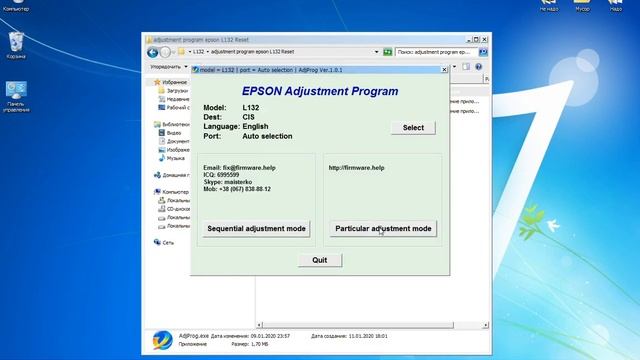Click the http://firmware.help text
The width and height of the screenshot is (640, 360).
pyautogui.click(x=356, y=168)
